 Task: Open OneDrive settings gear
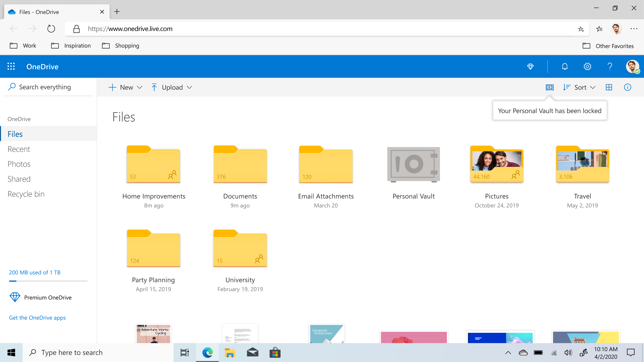[x=587, y=67]
